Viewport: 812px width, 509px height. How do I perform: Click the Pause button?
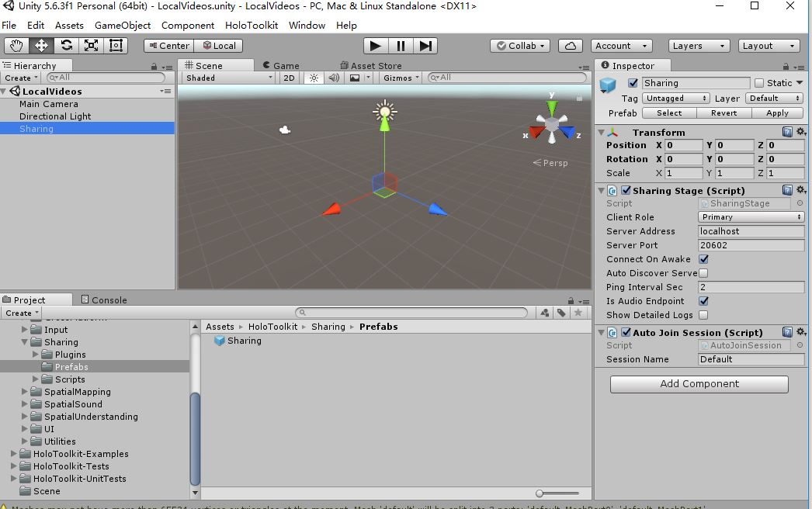click(401, 46)
